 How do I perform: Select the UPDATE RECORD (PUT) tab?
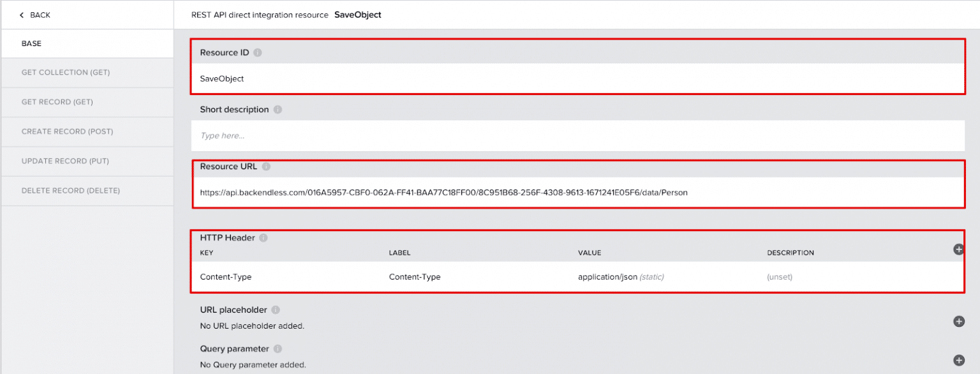64,161
